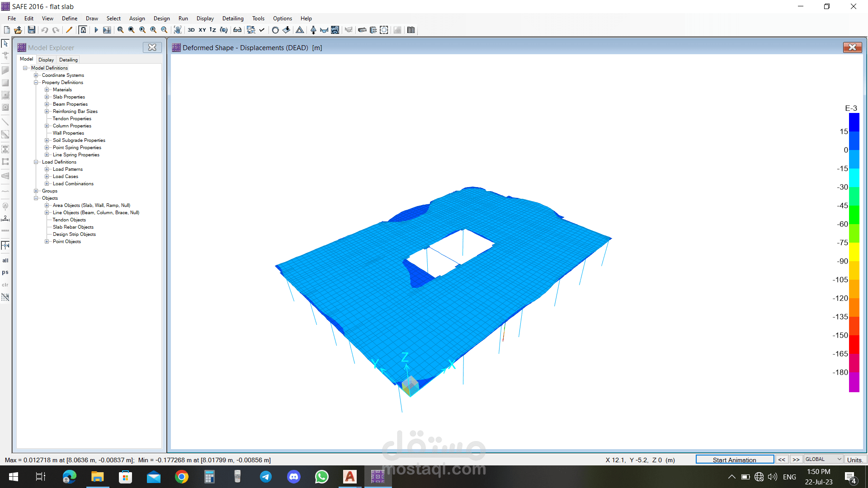Select the pointer tool in left toolbar
The image size is (868, 488).
(x=5, y=43)
